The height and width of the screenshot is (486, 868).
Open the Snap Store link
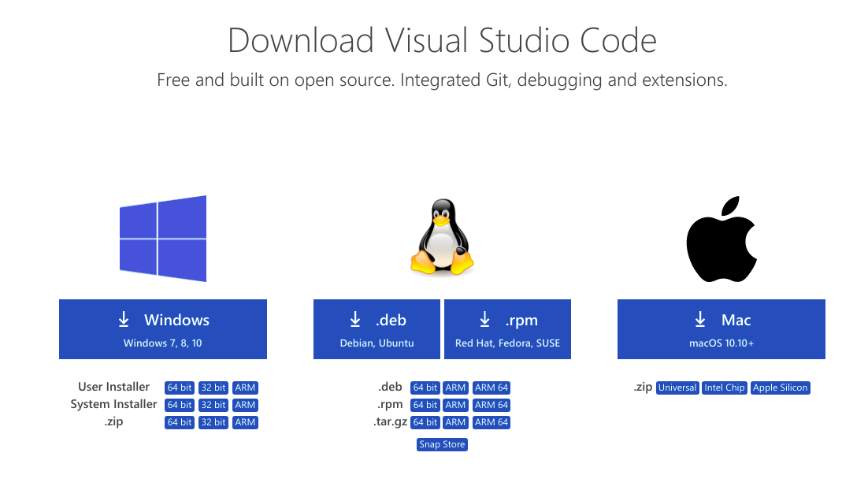click(x=442, y=444)
